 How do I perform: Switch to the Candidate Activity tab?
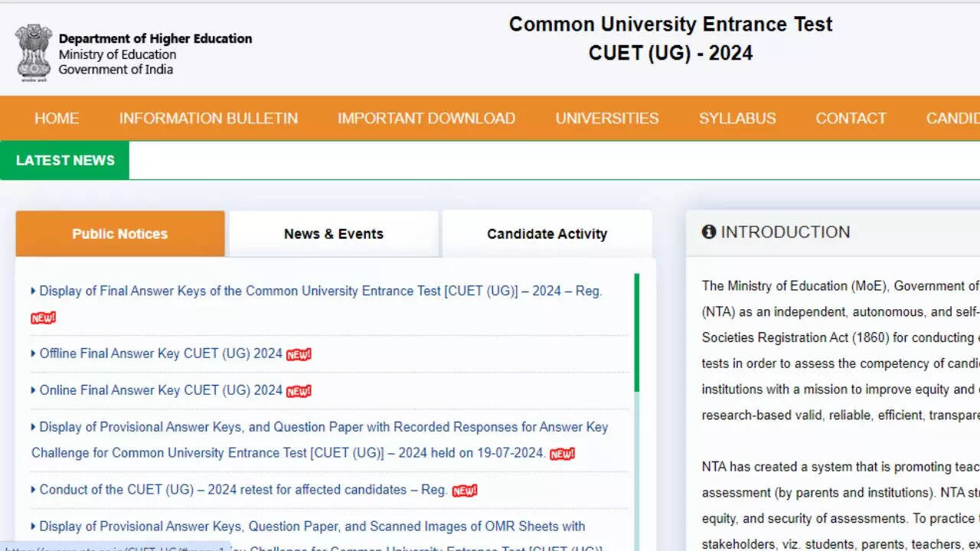coord(547,234)
